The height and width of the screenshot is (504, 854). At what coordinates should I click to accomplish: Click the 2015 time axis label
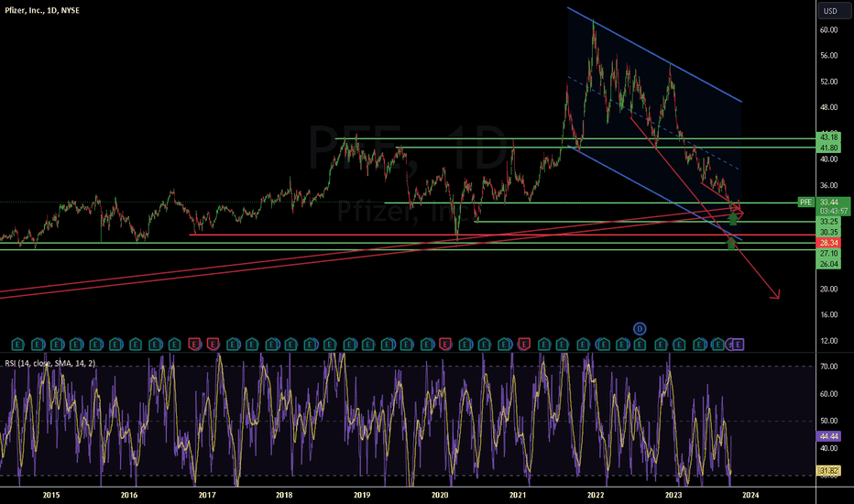pos(51,495)
